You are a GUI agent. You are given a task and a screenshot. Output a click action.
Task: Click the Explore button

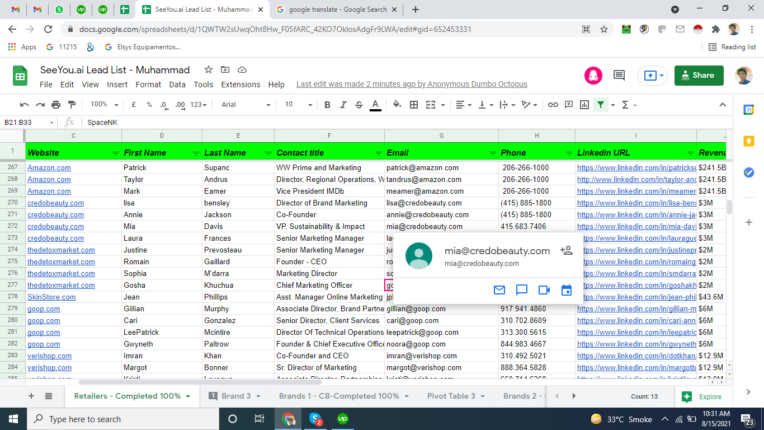point(702,396)
